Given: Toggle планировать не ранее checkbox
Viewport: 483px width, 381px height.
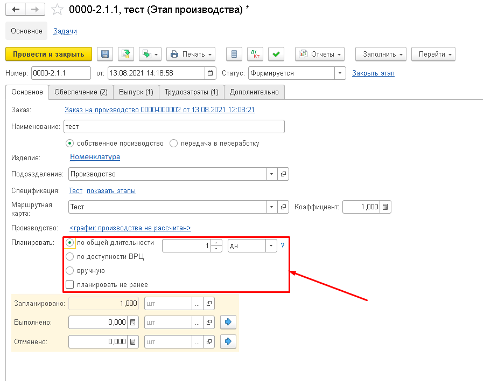Looking at the screenshot, I should pyautogui.click(x=70, y=284).
